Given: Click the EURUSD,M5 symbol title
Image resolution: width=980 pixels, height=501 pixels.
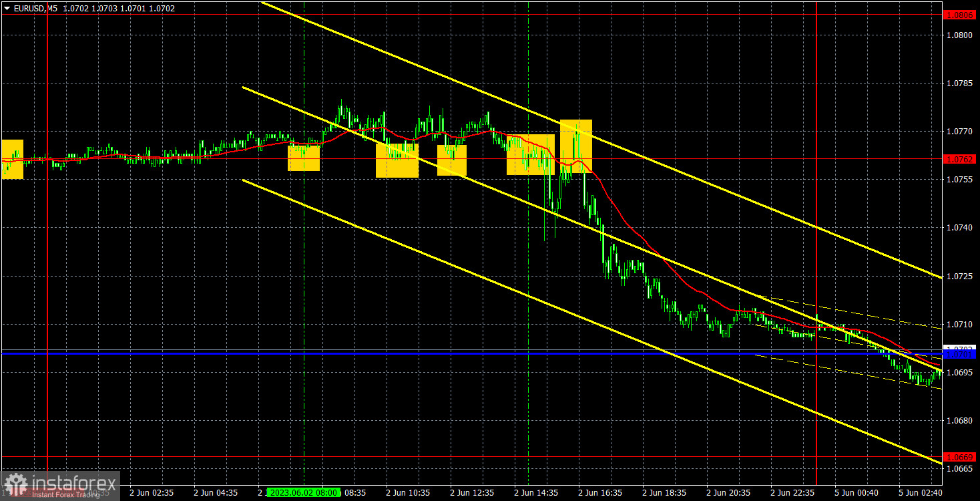Looking at the screenshot, I should [x=35, y=9].
